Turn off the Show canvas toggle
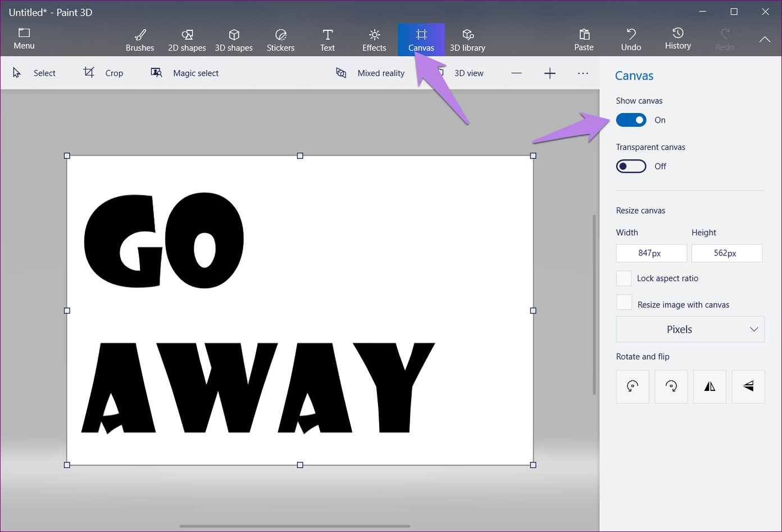This screenshot has width=782, height=532. 631,120
